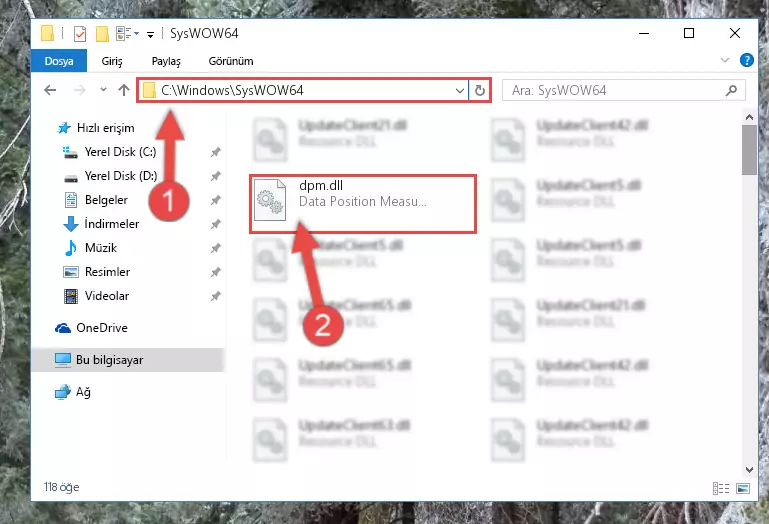Click the dpm.dll gear file icon
This screenshot has height=524, width=769.
270,200
